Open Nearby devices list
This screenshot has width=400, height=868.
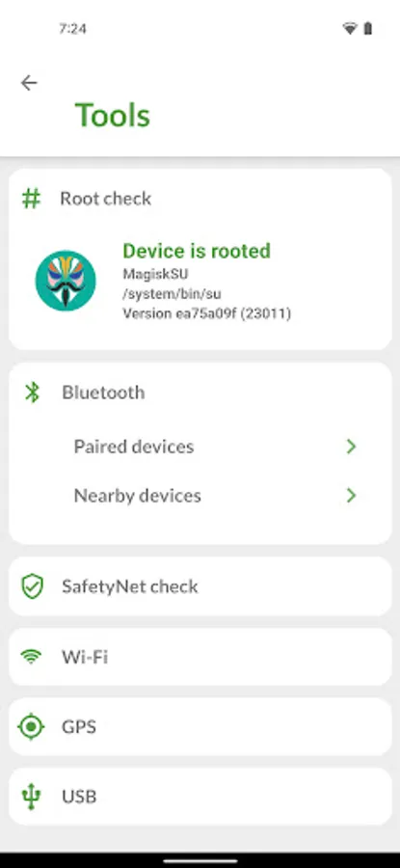tap(200, 496)
